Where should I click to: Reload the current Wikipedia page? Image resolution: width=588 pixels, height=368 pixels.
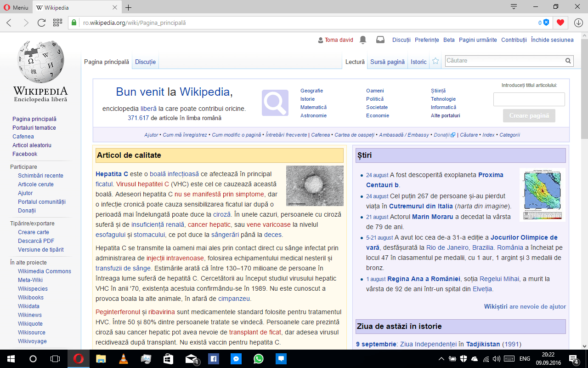pos(41,23)
